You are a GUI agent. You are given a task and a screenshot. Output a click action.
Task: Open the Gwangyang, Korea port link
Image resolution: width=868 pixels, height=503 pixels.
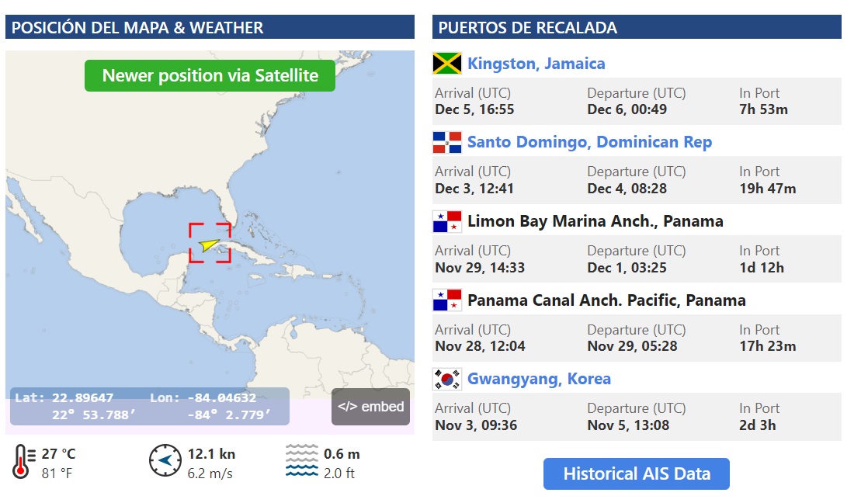coord(539,379)
